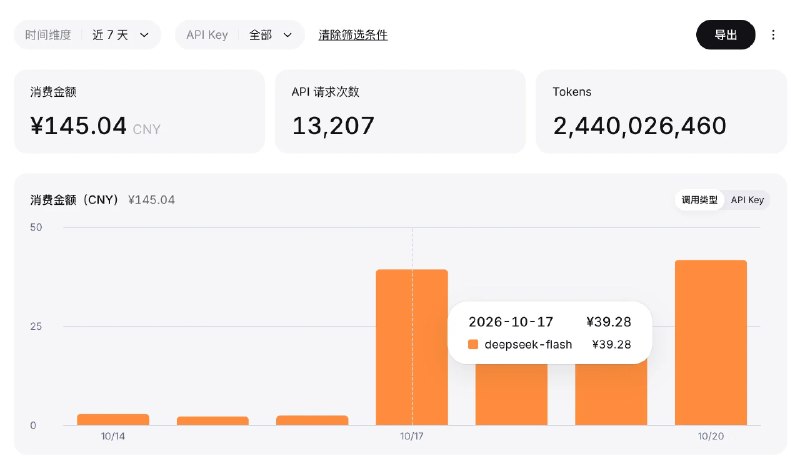The height and width of the screenshot is (464, 800).
Task: Open the three-dot more options menu
Action: [x=773, y=35]
